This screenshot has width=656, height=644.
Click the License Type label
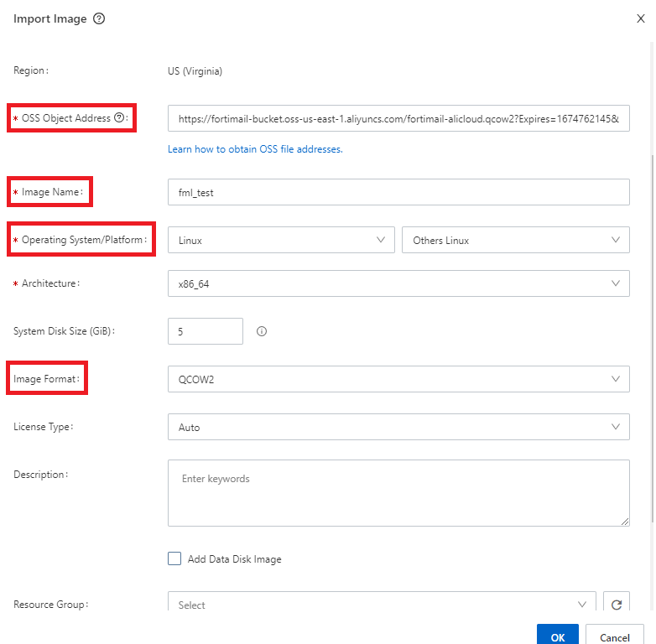[43, 427]
